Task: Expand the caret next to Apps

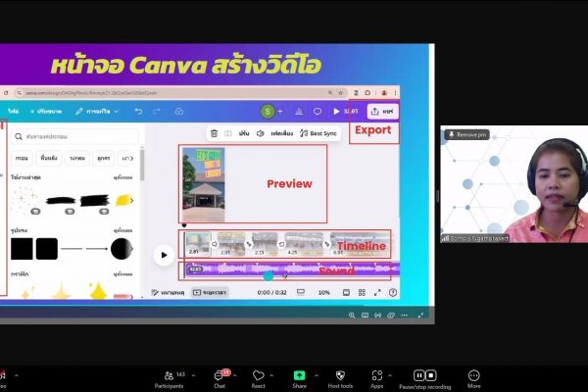Action: (390, 375)
